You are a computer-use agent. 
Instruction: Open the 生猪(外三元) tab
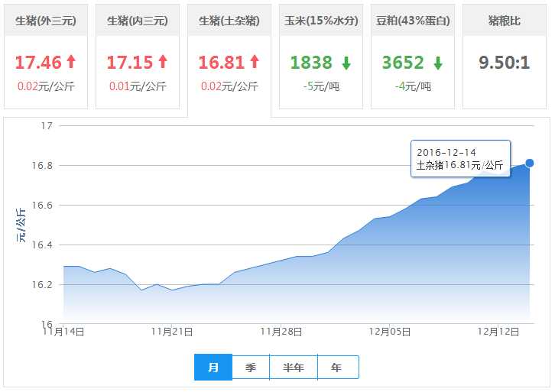[x=46, y=21]
